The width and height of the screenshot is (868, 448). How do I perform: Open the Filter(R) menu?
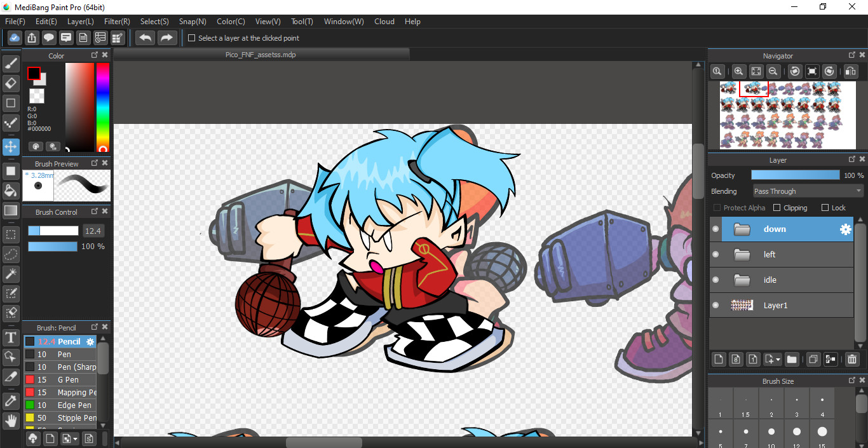[x=117, y=22]
